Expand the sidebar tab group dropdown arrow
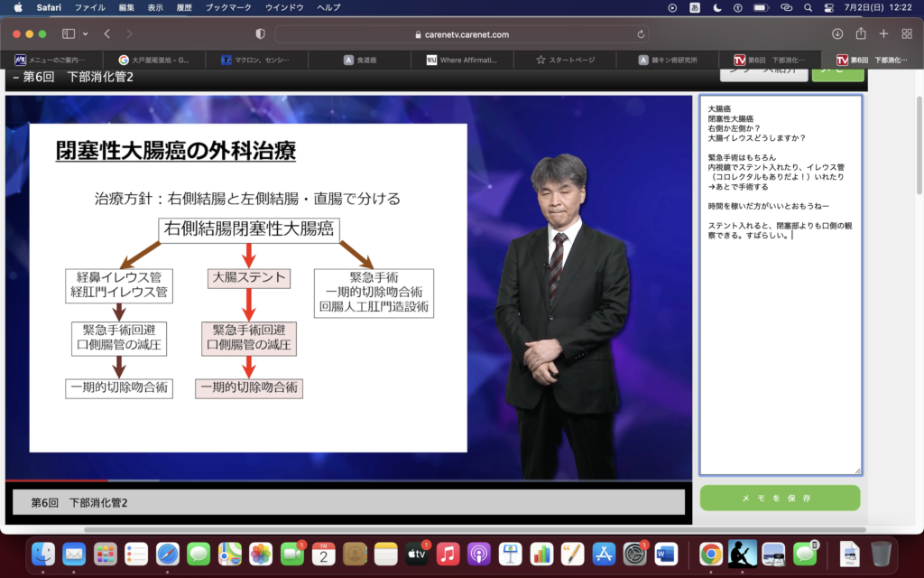The height and width of the screenshot is (578, 924). click(x=85, y=33)
